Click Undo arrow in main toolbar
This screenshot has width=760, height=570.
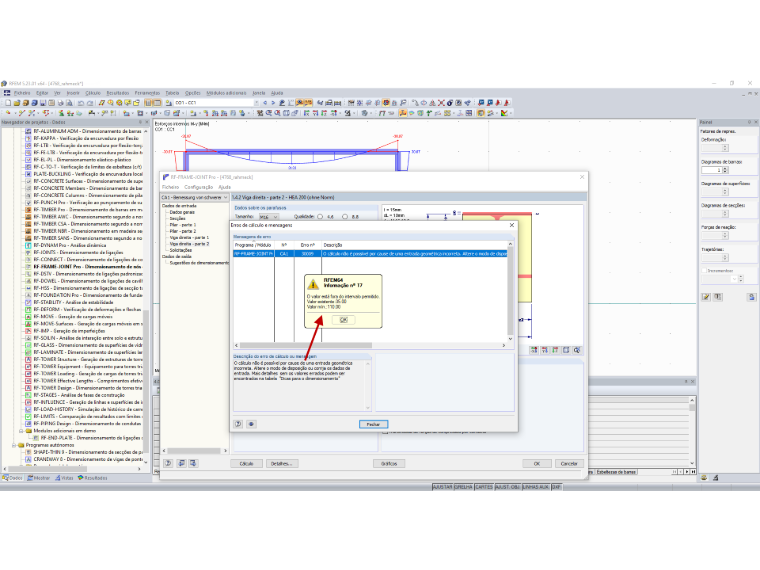tap(81, 103)
